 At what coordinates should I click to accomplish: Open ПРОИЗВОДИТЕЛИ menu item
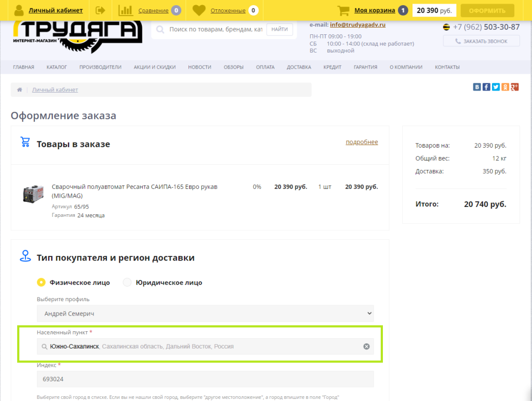[100, 67]
